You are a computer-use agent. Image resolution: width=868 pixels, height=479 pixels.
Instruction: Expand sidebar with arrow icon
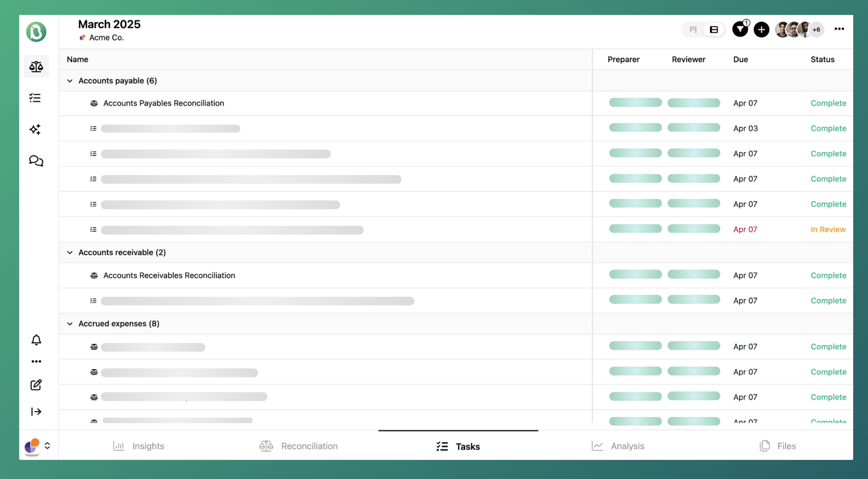[x=36, y=411]
